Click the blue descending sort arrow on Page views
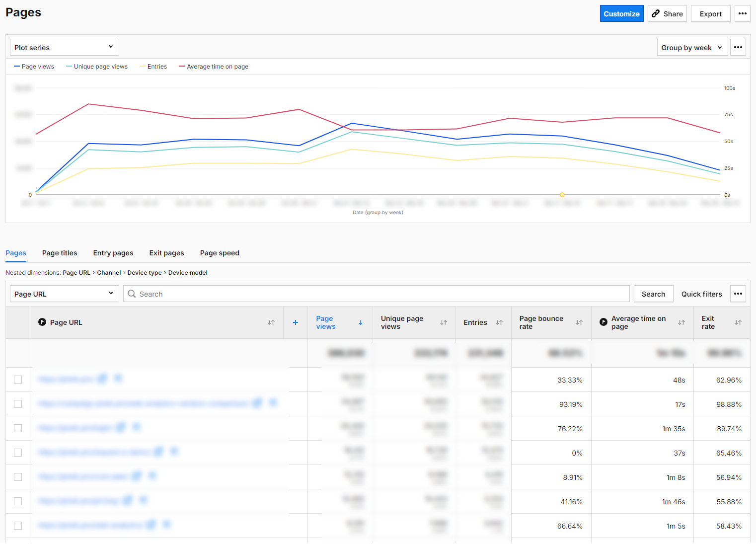Image resolution: width=756 pixels, height=544 pixels. click(361, 322)
